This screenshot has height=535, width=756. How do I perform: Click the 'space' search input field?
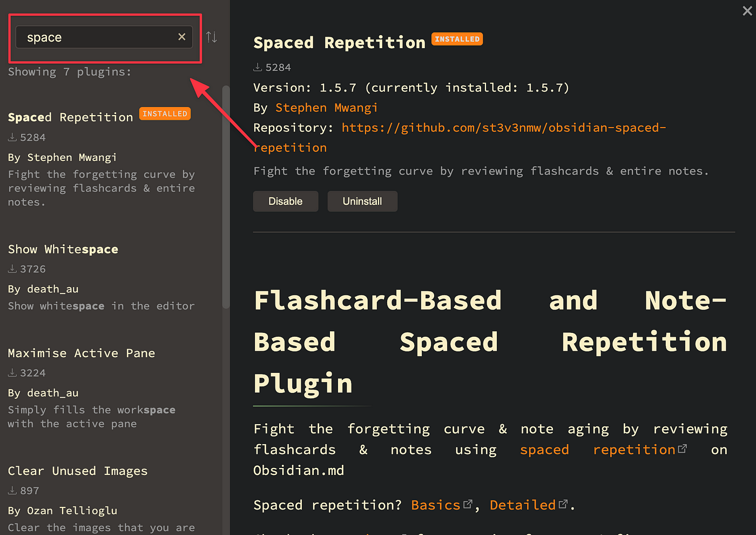104,37
